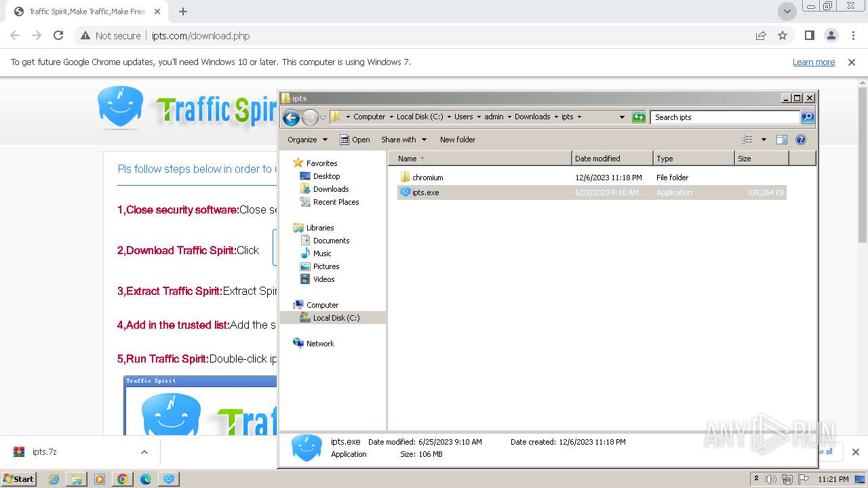
Task: Click the search magnifier icon in Explorer
Action: coord(808,117)
